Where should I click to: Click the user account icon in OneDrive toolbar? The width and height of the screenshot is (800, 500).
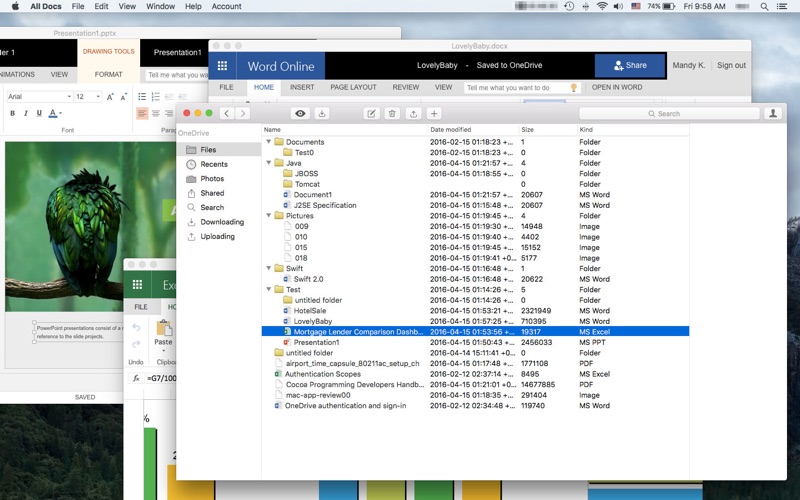773,113
